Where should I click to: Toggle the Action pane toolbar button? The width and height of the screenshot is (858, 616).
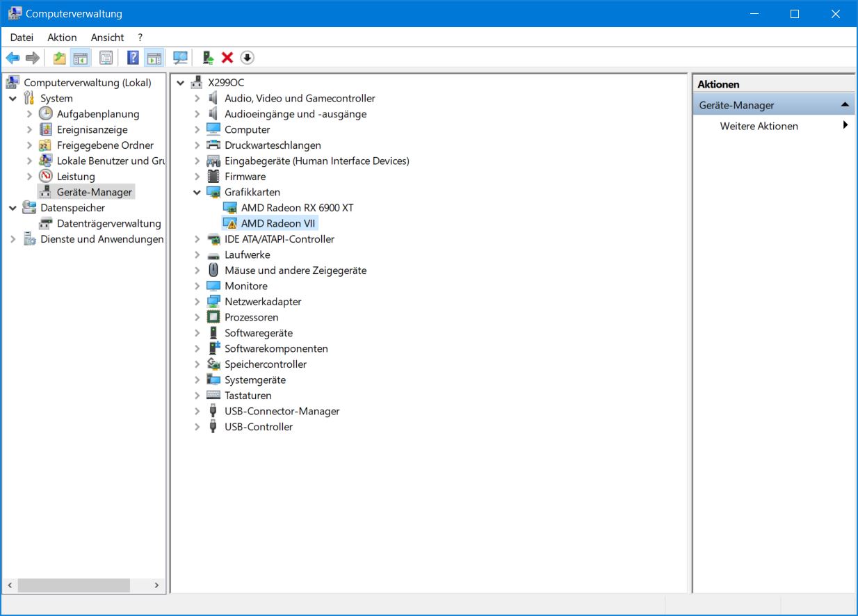pos(154,58)
